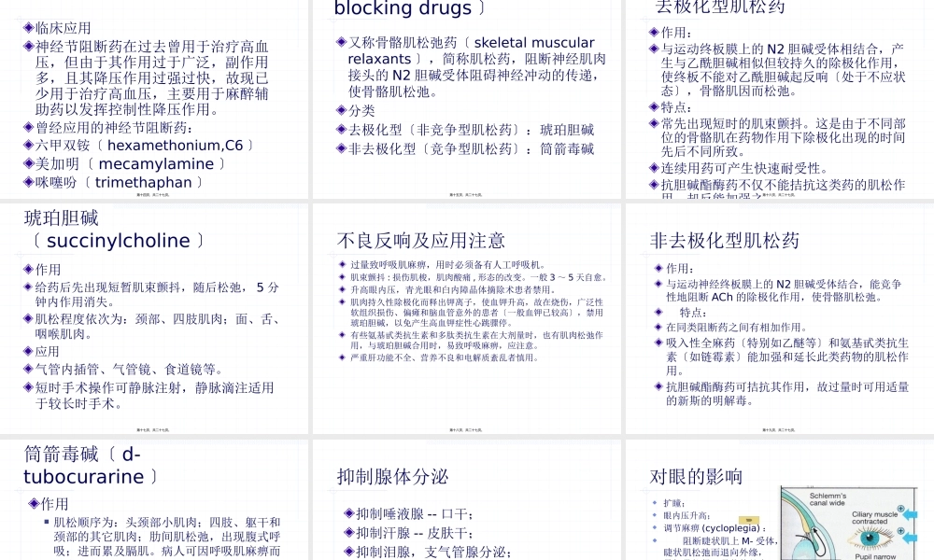Screen dimensions: 934x560
Task: Select the 琥珀胆碱 succinylcholine slide title
Action: pyautogui.click(x=112, y=230)
